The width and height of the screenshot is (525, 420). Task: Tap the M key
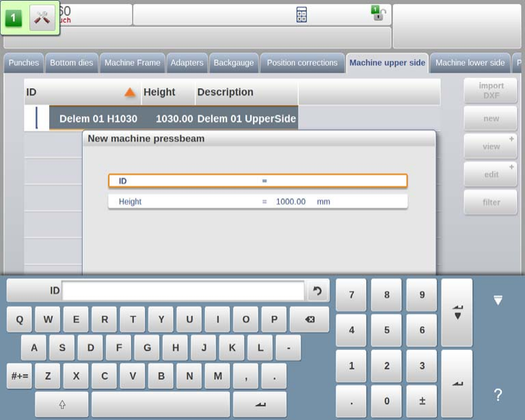coord(217,376)
